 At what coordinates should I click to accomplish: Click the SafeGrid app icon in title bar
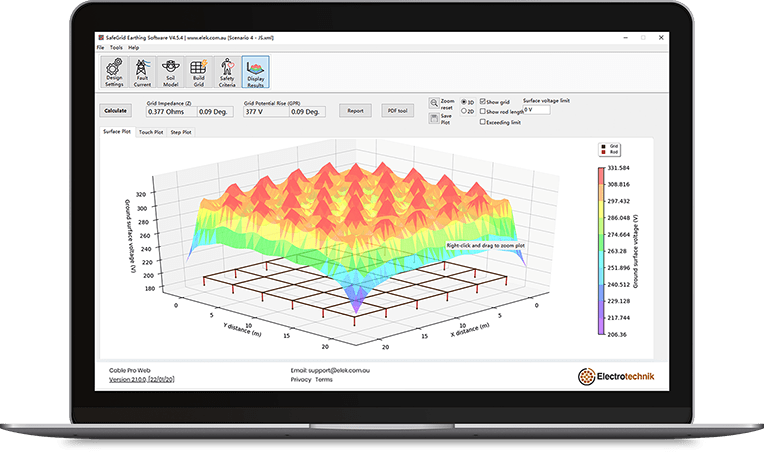pyautogui.click(x=101, y=38)
